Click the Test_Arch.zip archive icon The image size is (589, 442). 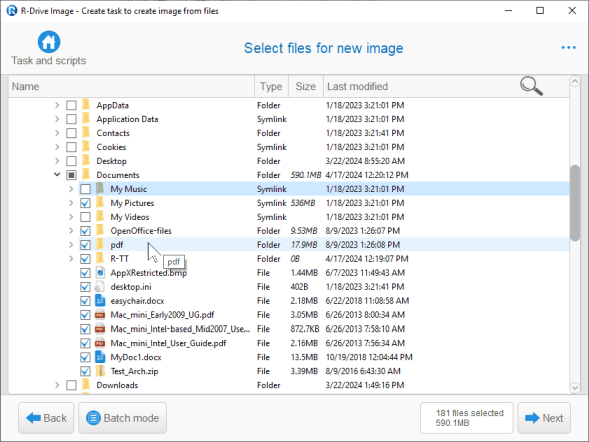click(x=100, y=371)
